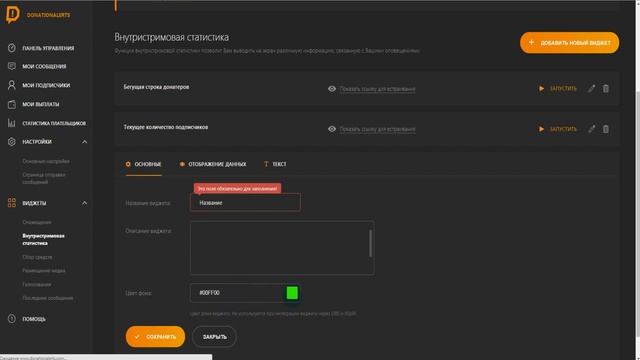640x360 pixels.
Task: Collapse the Настройки section chevron
Action: [x=84, y=142]
